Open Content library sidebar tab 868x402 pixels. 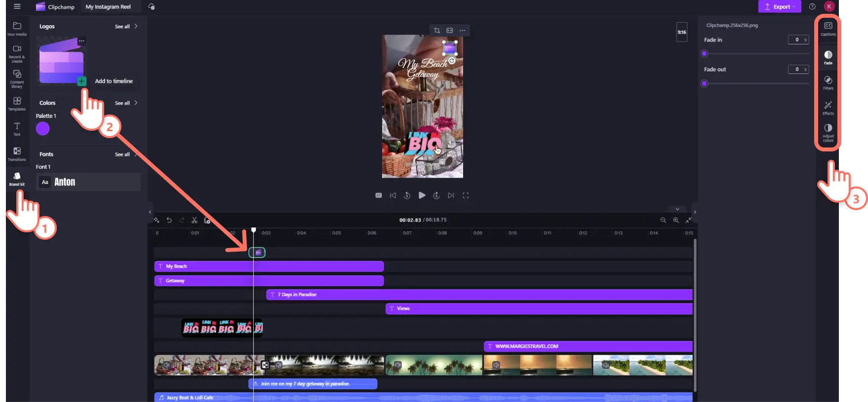click(x=17, y=79)
